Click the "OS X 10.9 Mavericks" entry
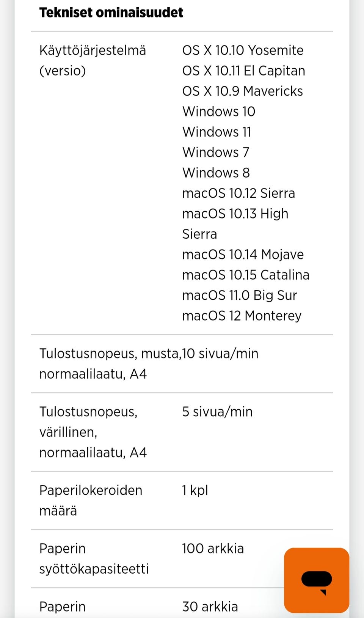Viewport: 364px width, 618px height. point(242,91)
